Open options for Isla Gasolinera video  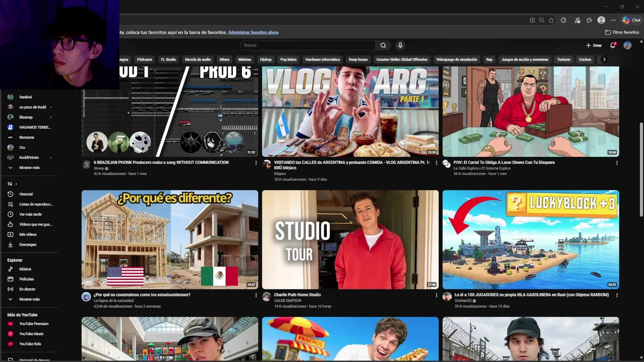(x=617, y=295)
